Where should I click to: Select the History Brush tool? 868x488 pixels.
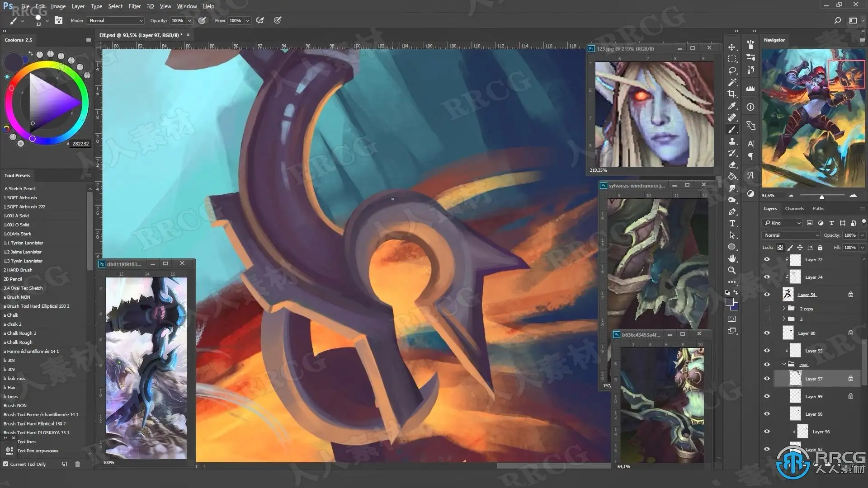(732, 153)
